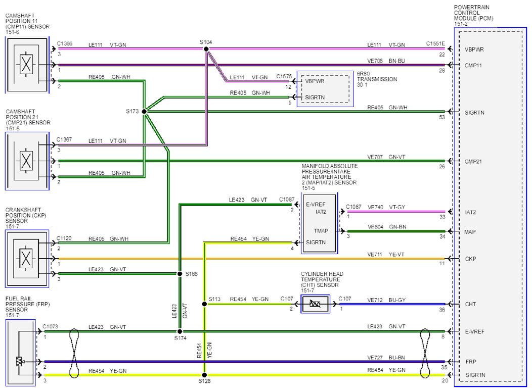Click the fuel rail pressure sensor symbol

21,353
